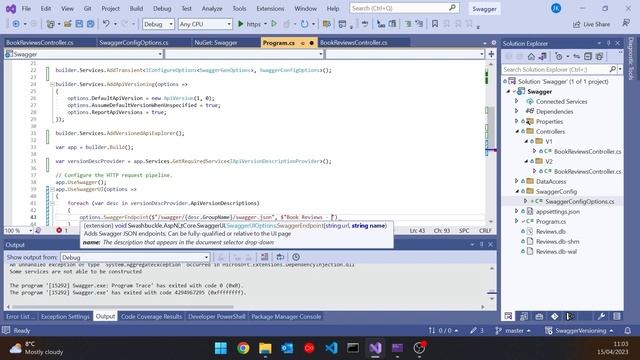
Task: Click Switch Views icon in Solution Explorer
Action: pyautogui.click(x=543, y=56)
